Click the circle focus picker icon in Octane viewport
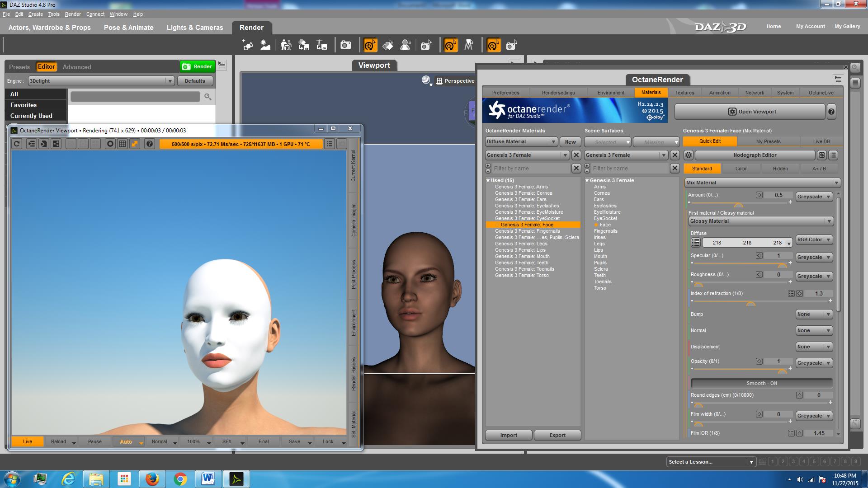Image resolution: width=868 pixels, height=488 pixels. tap(110, 144)
